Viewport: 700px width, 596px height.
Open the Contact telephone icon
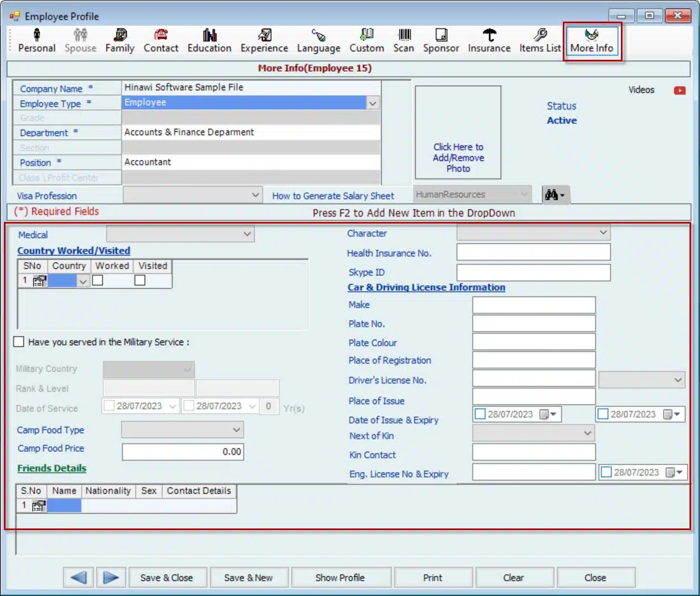pyautogui.click(x=161, y=35)
